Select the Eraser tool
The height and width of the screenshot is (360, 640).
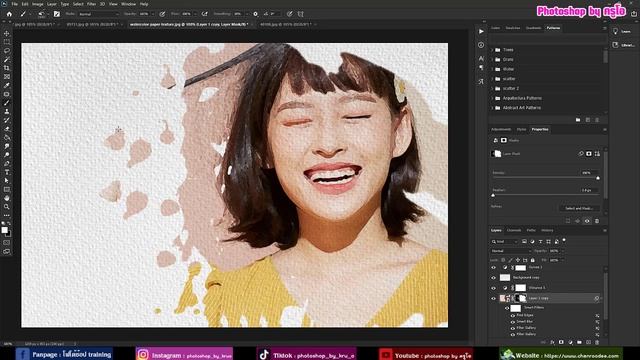(7, 129)
